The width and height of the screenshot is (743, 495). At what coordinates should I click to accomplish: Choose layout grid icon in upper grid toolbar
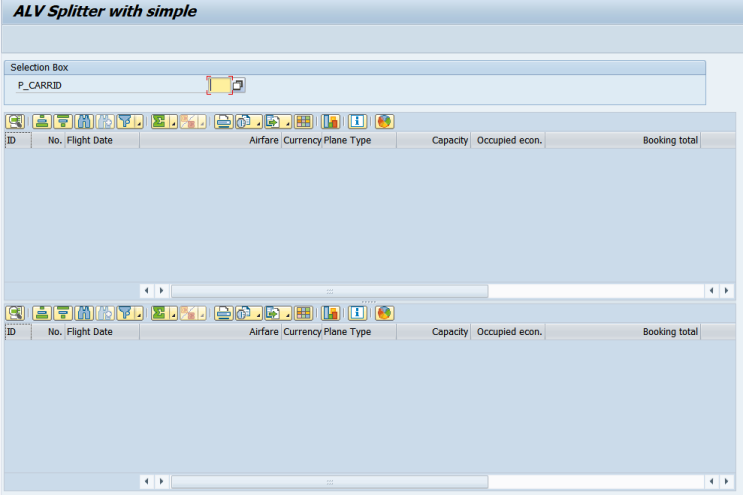[x=303, y=122]
